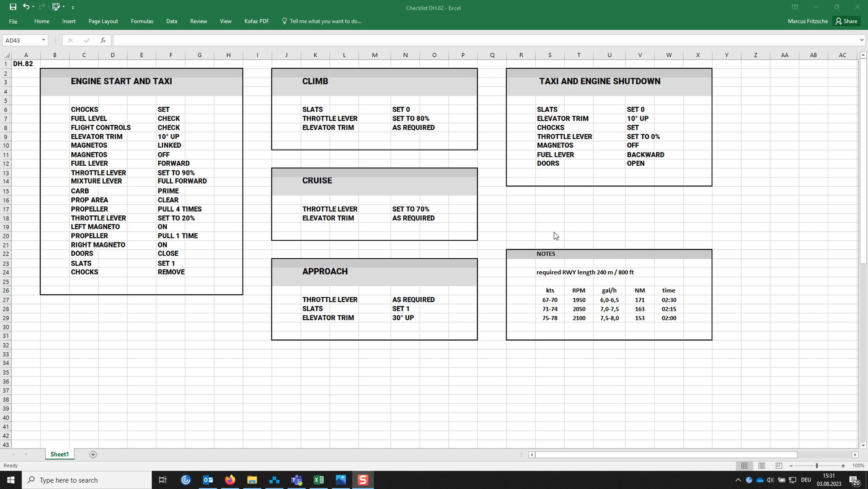
Task: Open Task View on the taskbar
Action: [162, 480]
